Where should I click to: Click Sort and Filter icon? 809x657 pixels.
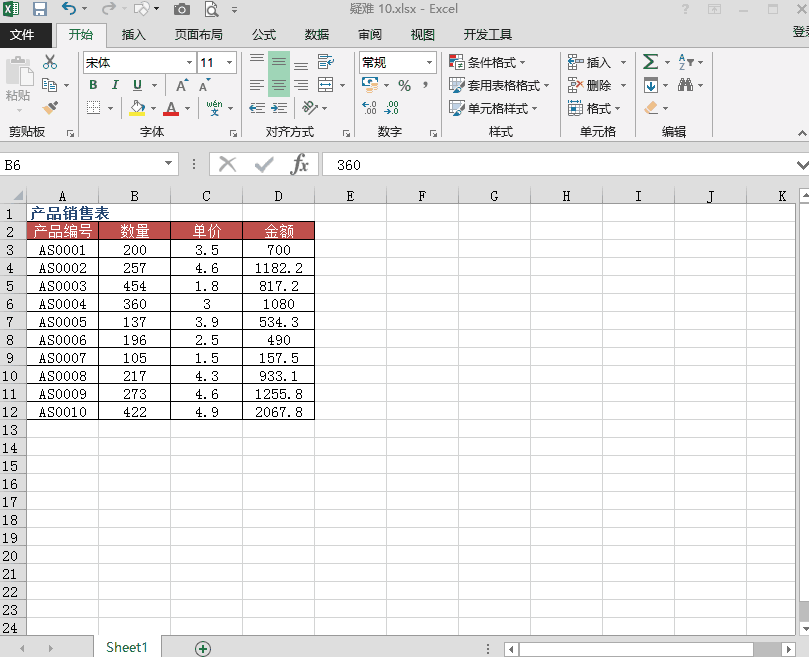(686, 62)
